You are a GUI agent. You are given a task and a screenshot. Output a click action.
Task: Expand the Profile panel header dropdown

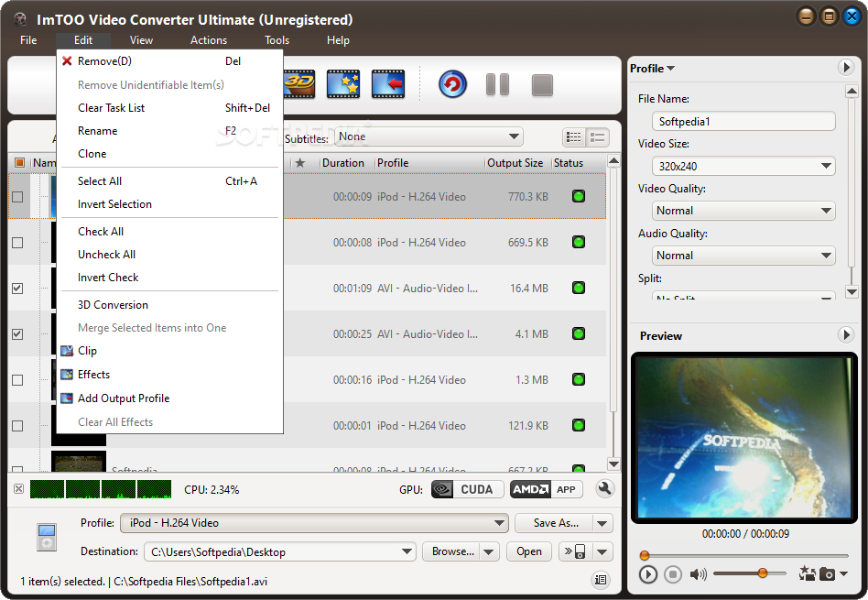pyautogui.click(x=652, y=68)
